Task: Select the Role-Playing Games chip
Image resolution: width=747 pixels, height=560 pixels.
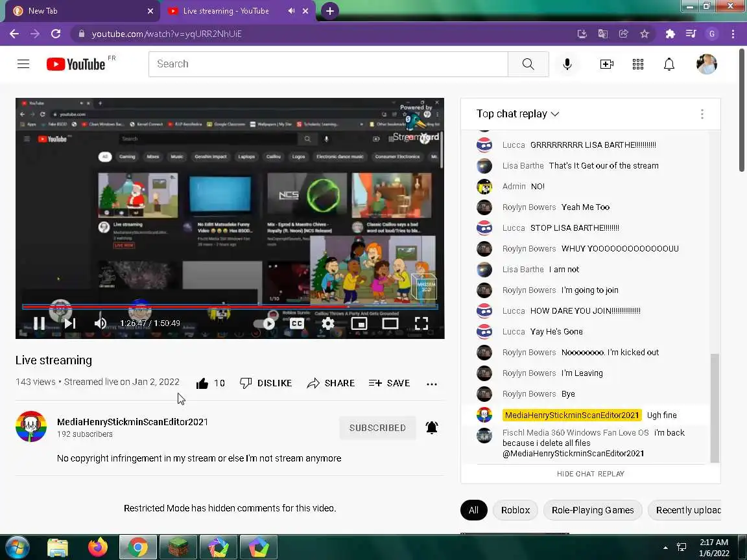Action: 593,510
